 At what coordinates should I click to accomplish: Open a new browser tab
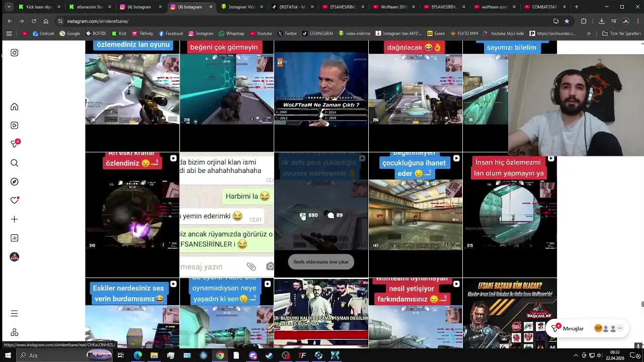(x=577, y=7)
